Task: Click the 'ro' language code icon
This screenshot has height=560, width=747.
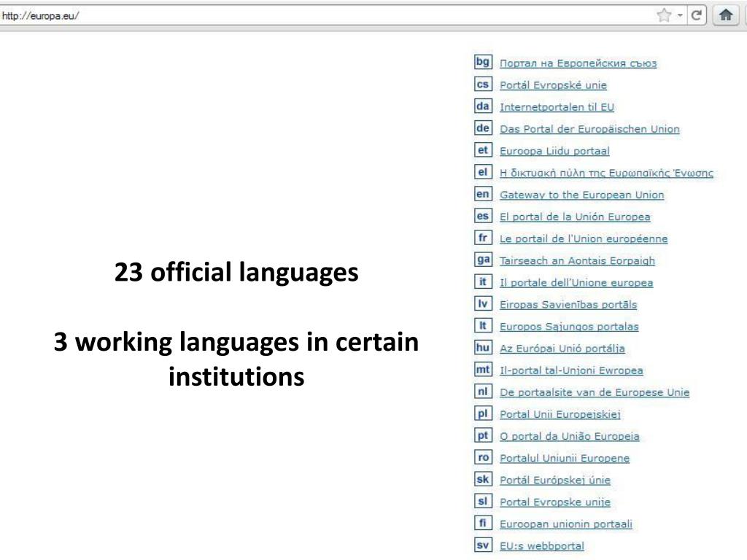Action: tap(483, 456)
